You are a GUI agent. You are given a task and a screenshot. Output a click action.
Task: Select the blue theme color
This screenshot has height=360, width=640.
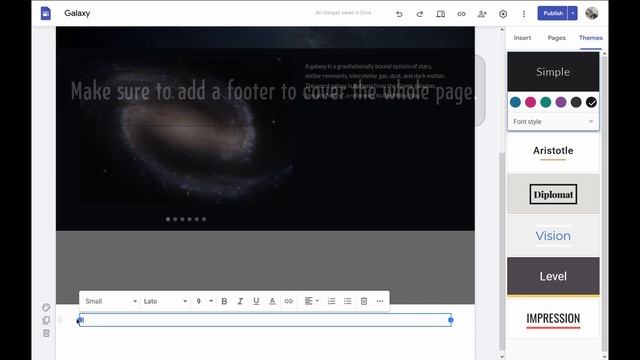coord(515,102)
